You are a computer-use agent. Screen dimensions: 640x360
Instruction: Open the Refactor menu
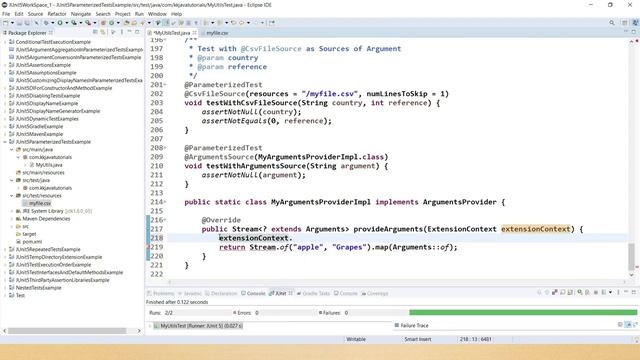57,14
